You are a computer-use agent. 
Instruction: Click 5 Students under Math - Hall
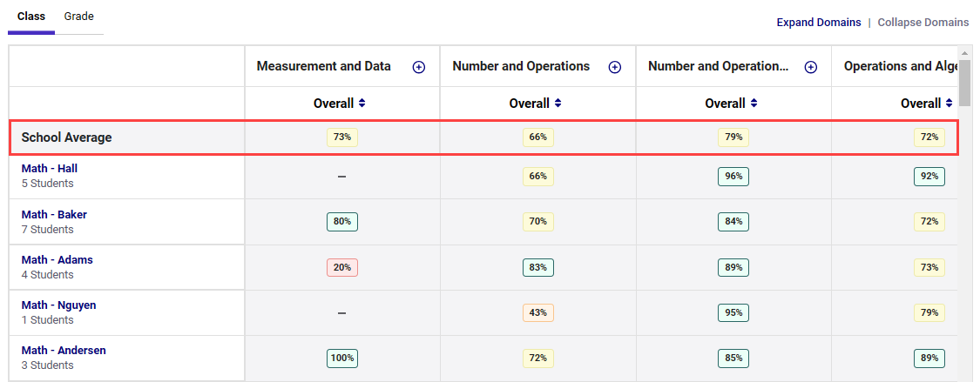coord(48,184)
